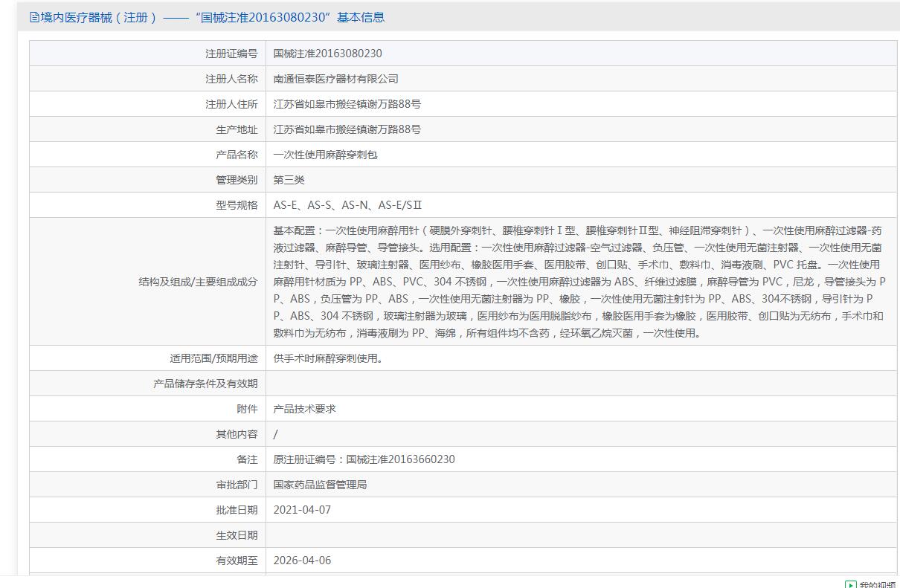Click the green play icon for 我的视频
Viewport: 900px width, 588px height.
coord(850,584)
